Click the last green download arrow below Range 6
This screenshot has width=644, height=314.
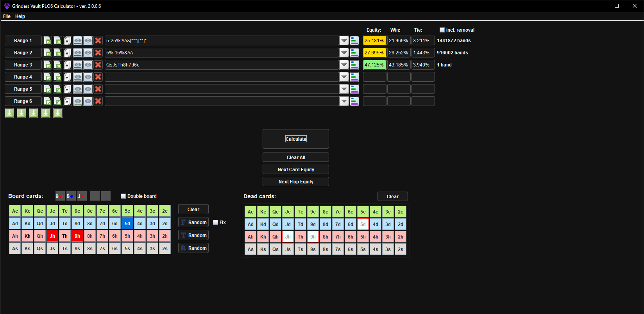click(58, 113)
